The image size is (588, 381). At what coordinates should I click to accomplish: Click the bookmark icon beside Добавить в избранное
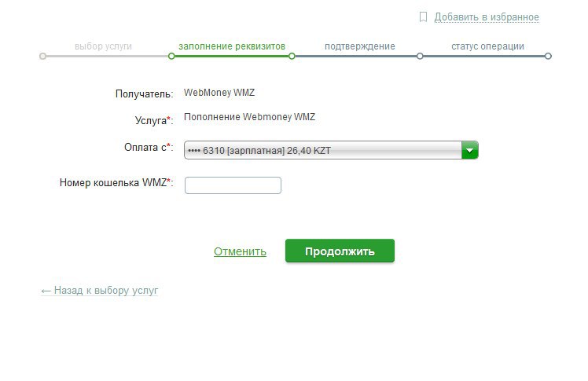click(x=423, y=16)
